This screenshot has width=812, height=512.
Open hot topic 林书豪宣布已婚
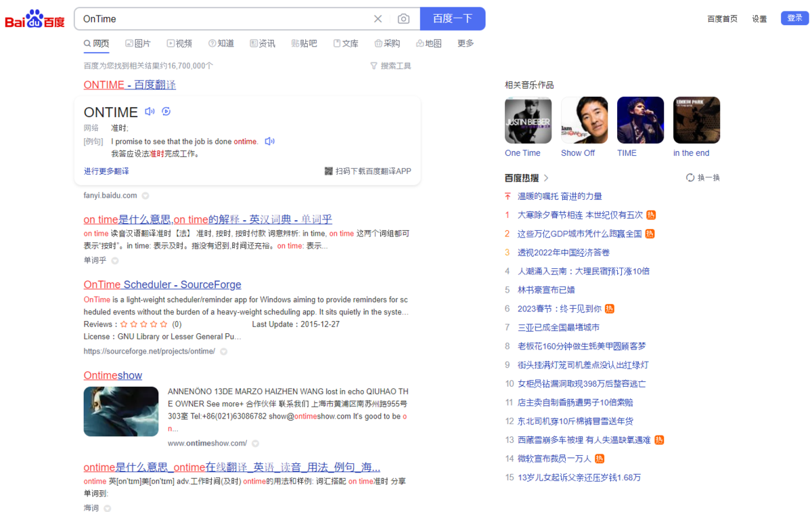pos(546,290)
